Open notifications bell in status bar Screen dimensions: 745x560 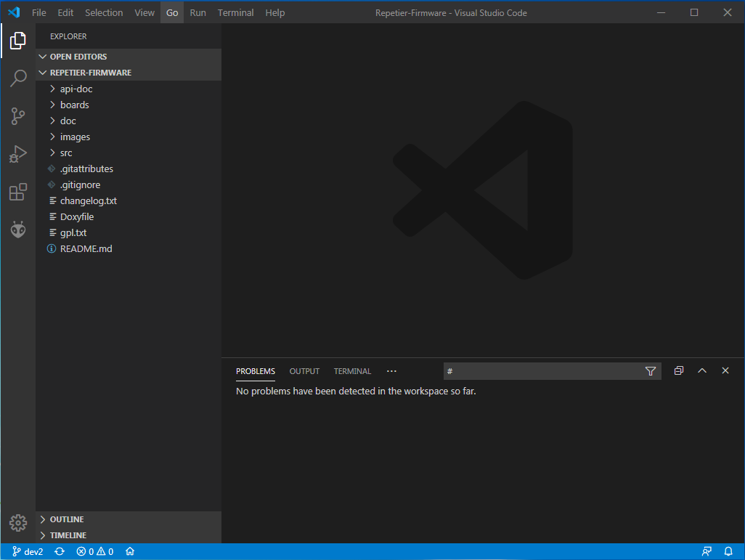click(x=728, y=551)
